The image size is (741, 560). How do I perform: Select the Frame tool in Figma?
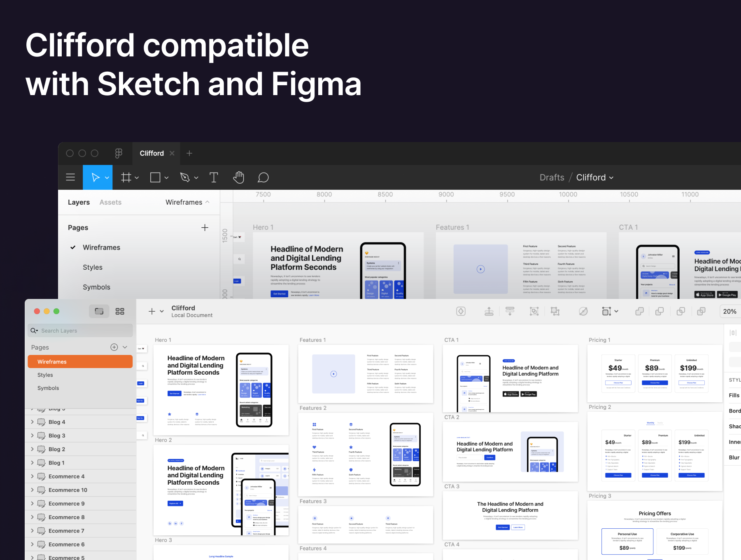tap(126, 177)
